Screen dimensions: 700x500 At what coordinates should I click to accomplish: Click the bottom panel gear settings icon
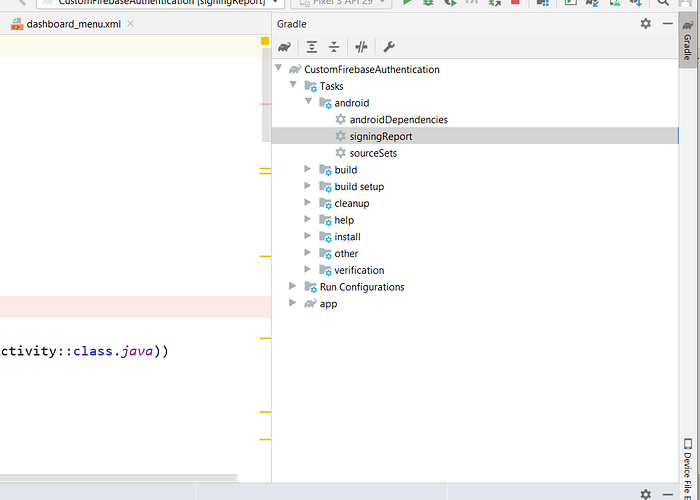[646, 494]
